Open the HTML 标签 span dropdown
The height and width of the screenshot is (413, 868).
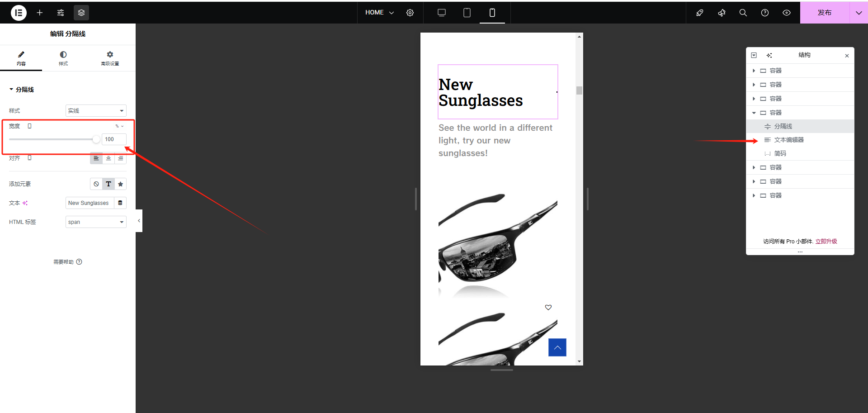(x=96, y=222)
